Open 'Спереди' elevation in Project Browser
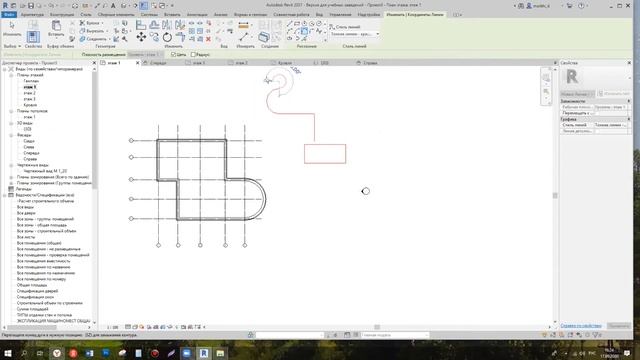640x360 pixels. coord(31,153)
